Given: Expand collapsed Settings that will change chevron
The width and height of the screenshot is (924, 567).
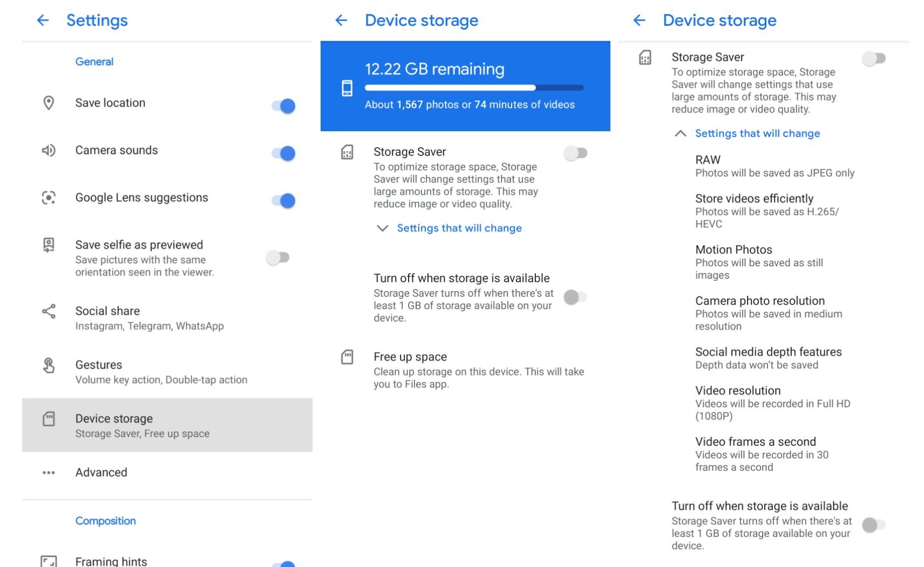Looking at the screenshot, I should (x=382, y=228).
